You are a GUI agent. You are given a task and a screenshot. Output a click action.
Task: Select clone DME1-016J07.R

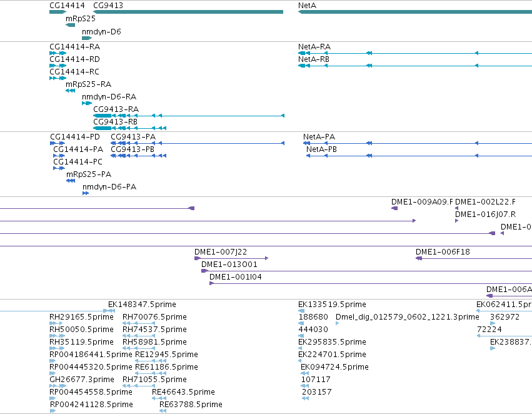coord(486,215)
